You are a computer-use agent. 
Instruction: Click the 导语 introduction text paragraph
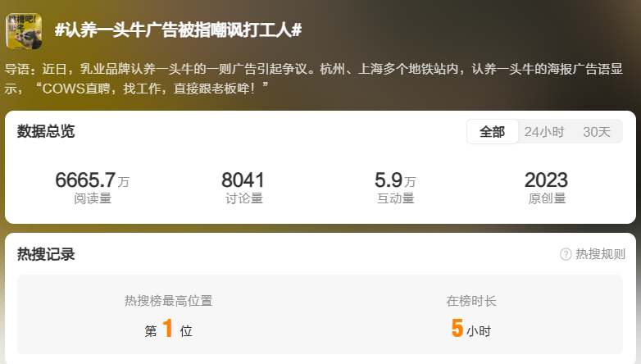(x=314, y=78)
